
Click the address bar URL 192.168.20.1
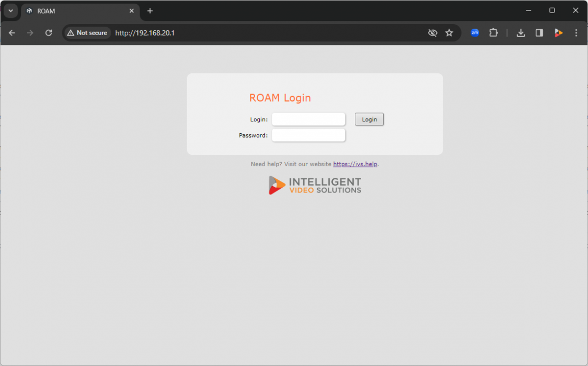(x=145, y=33)
